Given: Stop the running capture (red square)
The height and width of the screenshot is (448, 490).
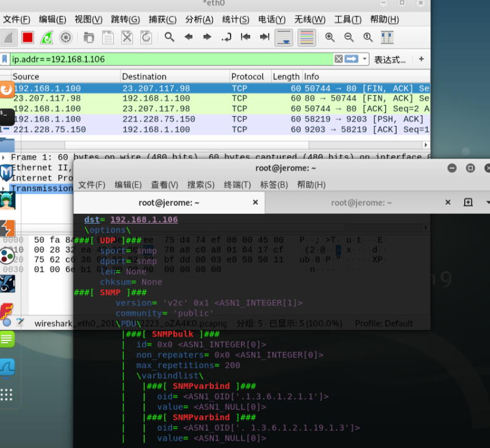Looking at the screenshot, I should pyautogui.click(x=28, y=38).
